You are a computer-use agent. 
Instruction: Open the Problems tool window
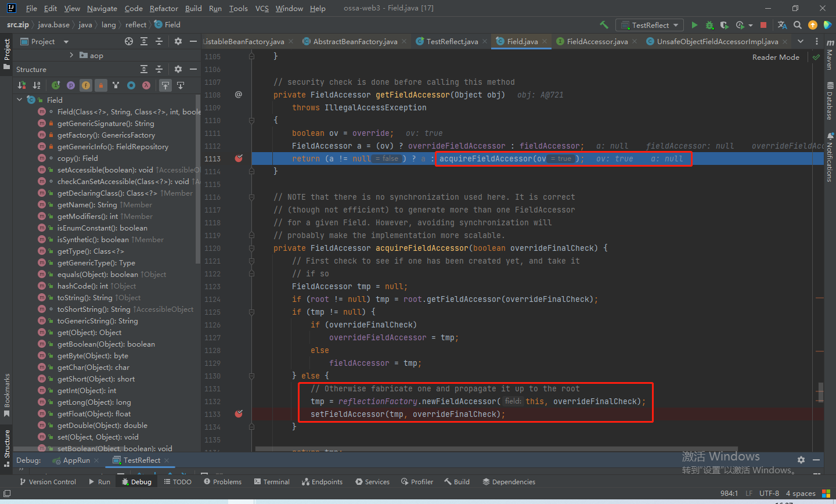[x=222, y=481]
